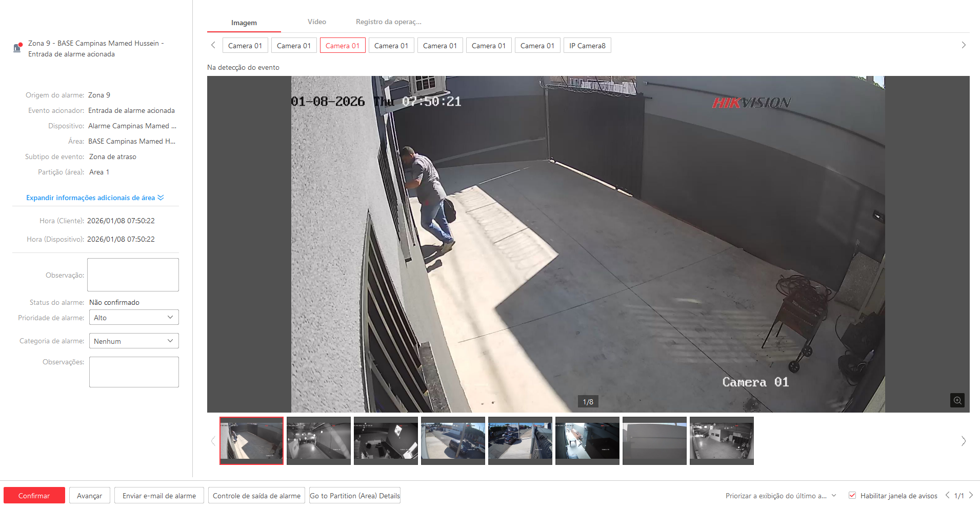Go to next thumbnails with right arrow

pos(963,441)
